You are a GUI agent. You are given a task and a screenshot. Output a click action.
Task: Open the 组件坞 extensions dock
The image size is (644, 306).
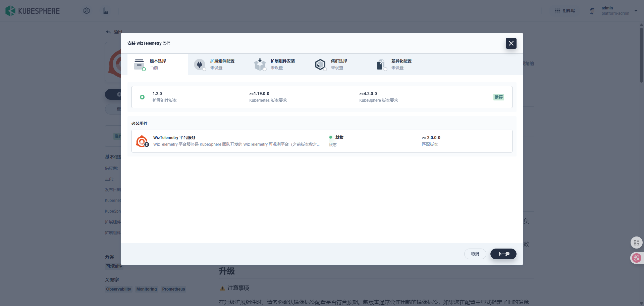[x=565, y=11]
